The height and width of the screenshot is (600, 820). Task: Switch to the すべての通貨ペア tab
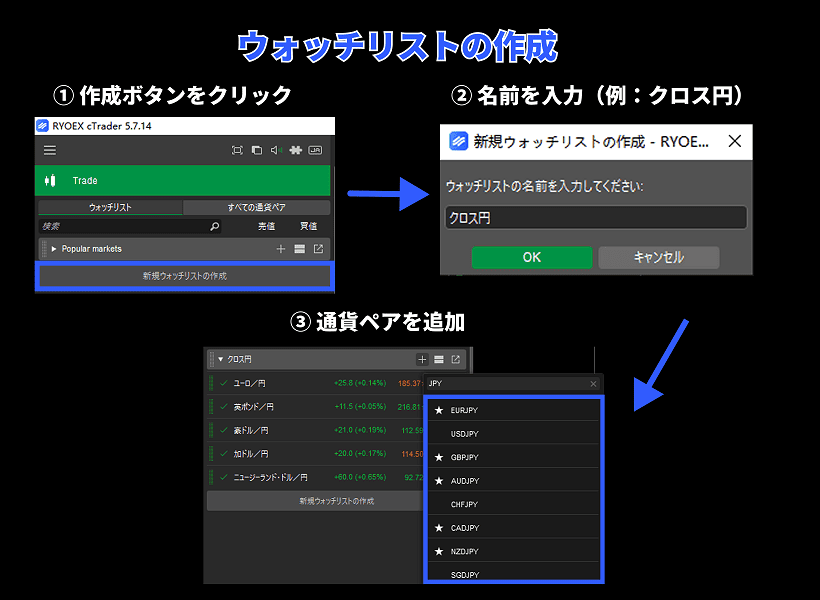257,208
